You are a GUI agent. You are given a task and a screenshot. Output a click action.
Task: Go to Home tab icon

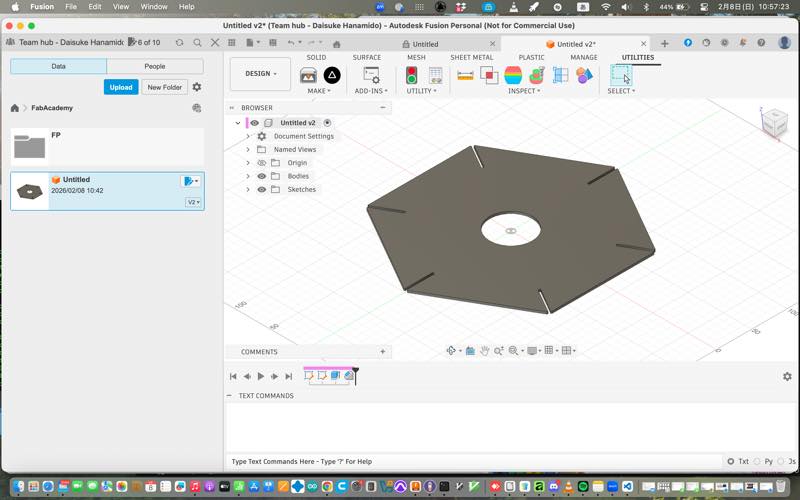coord(337,44)
